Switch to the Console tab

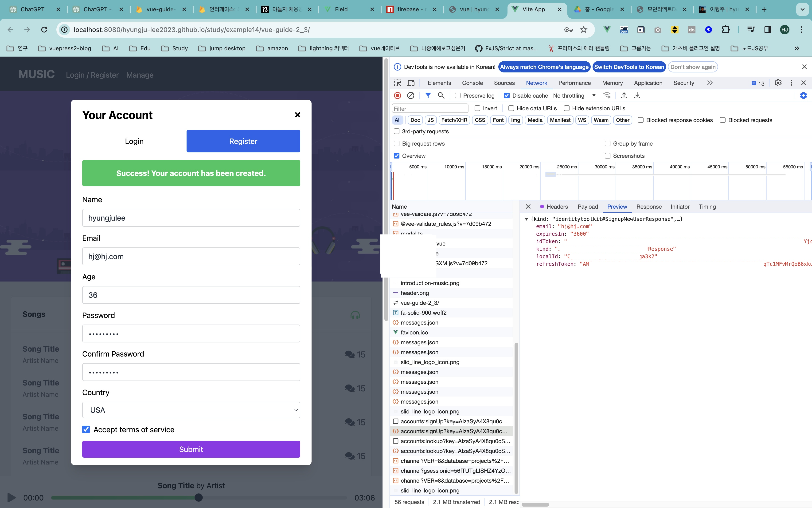[472, 83]
